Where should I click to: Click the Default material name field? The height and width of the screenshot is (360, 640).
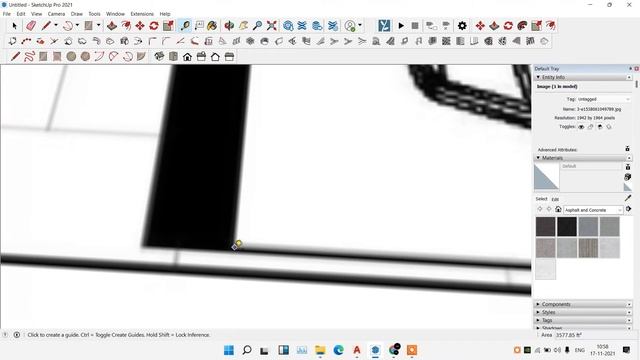click(x=591, y=166)
